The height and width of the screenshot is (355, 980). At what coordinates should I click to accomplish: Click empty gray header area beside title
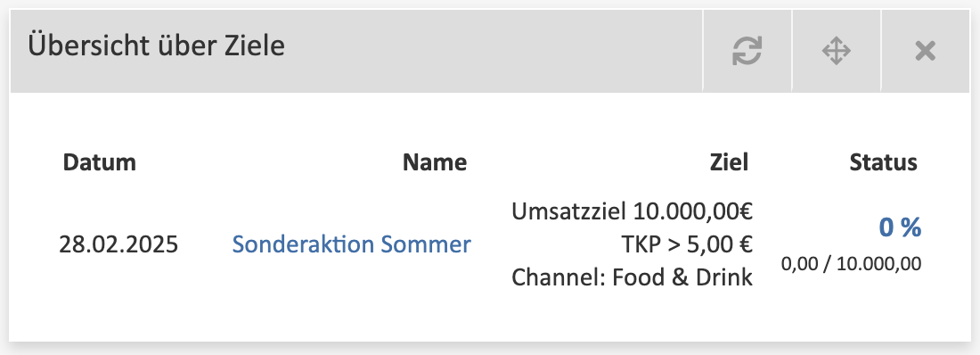click(x=494, y=51)
